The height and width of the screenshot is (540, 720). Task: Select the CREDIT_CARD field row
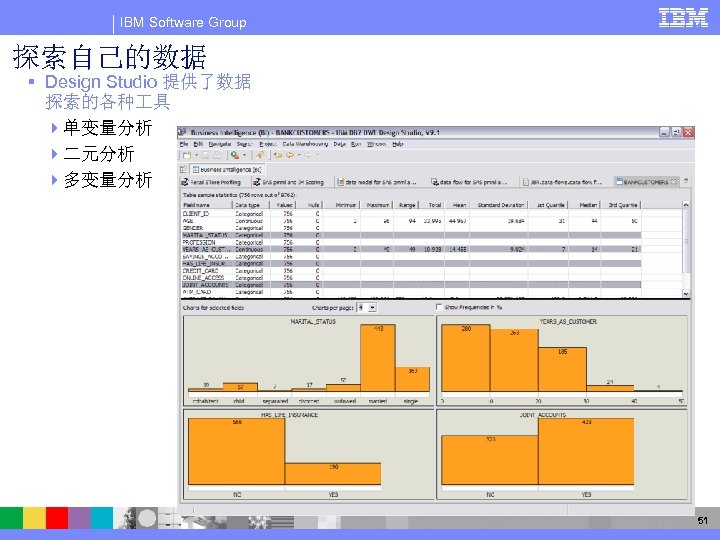tap(411, 271)
